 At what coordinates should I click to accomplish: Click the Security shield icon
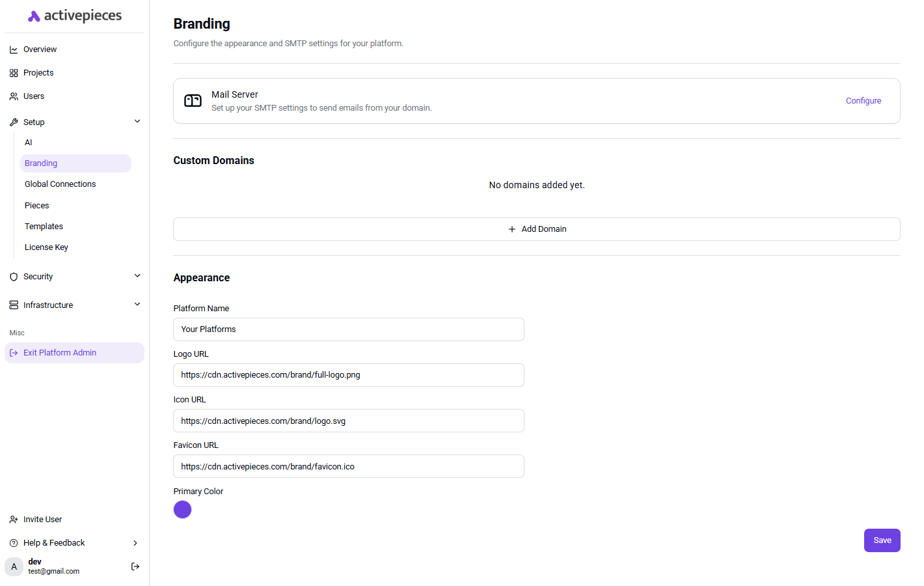click(x=14, y=277)
